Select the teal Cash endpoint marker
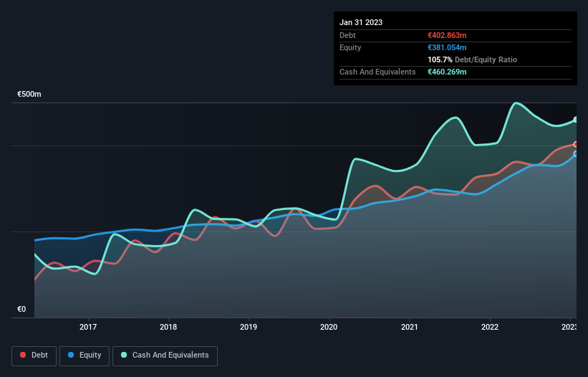The height and width of the screenshot is (377, 588). click(x=576, y=120)
